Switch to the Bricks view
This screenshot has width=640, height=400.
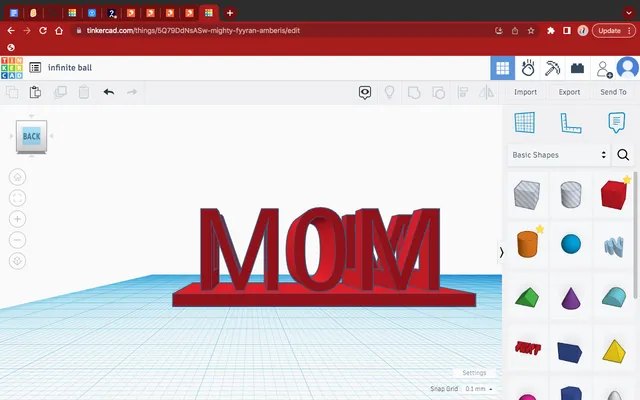click(578, 68)
